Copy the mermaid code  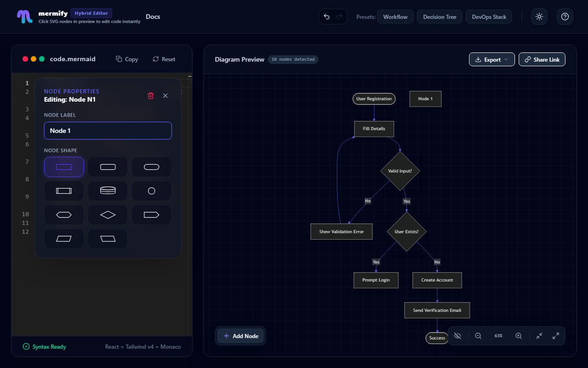[x=127, y=59]
